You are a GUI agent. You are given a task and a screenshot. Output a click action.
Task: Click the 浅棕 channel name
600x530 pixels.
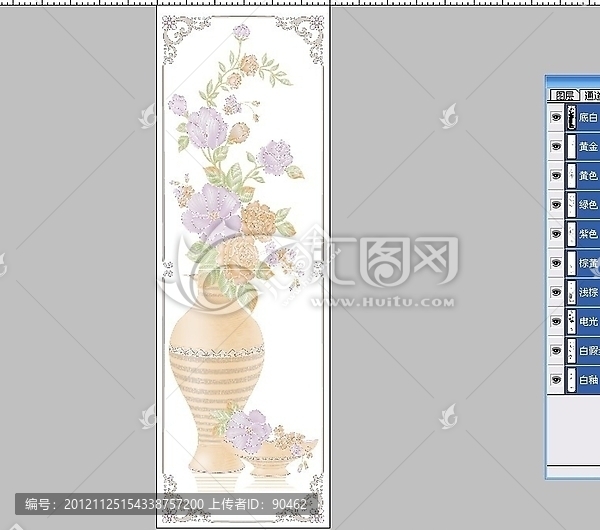[x=589, y=292]
